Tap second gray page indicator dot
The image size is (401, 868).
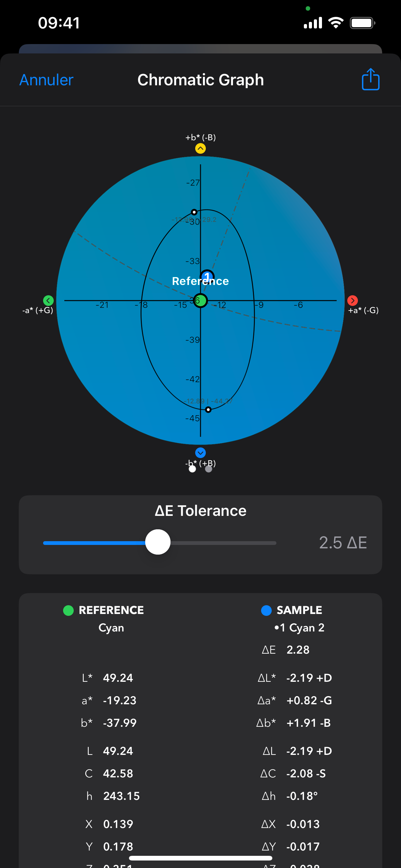point(208,469)
